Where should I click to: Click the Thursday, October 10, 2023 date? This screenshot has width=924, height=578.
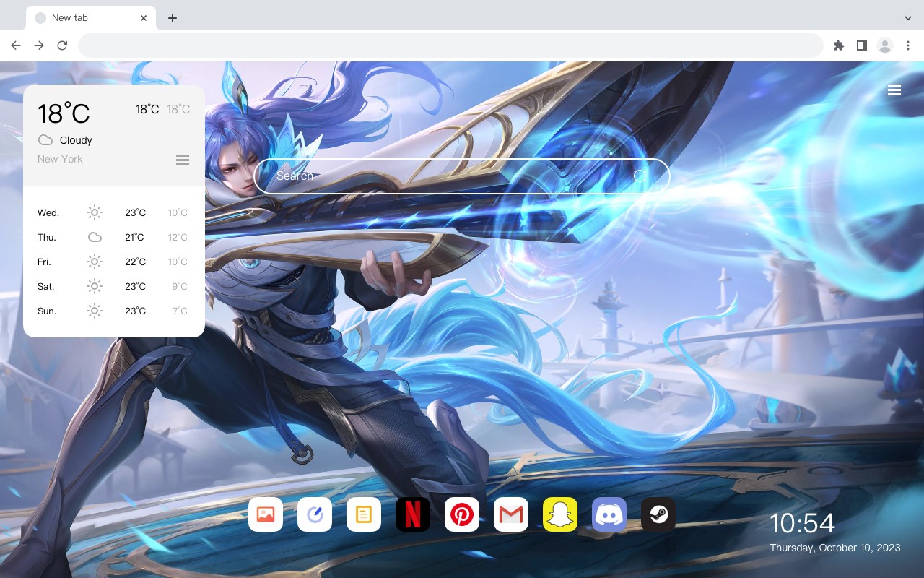835,548
